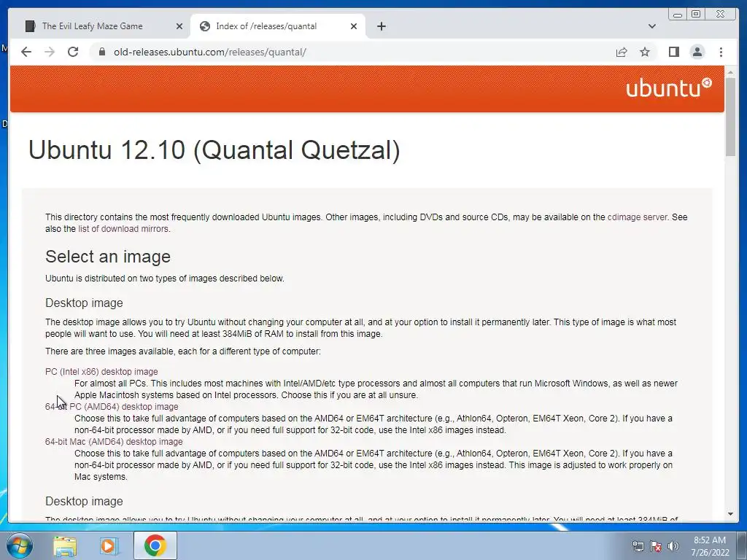Bookmark this page with the star
Image resolution: width=747 pixels, height=560 pixels.
[x=645, y=52]
